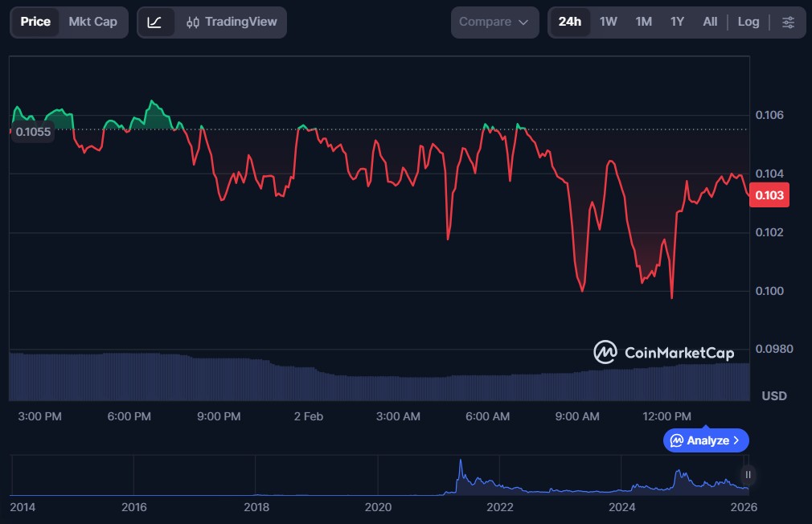Switch to the Mkt Cap tab

[x=92, y=23]
